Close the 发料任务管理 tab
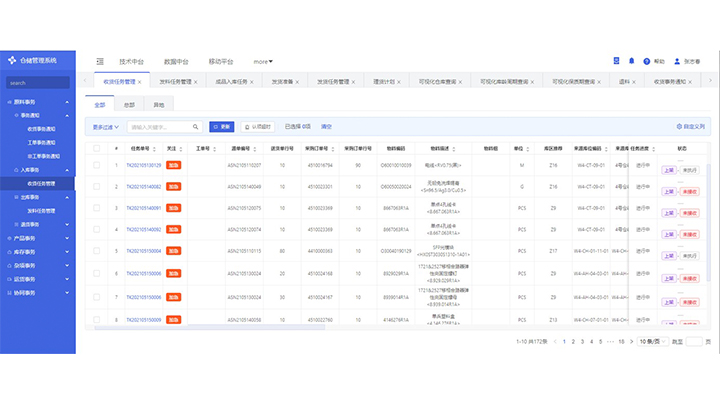720x404 pixels. click(196, 81)
